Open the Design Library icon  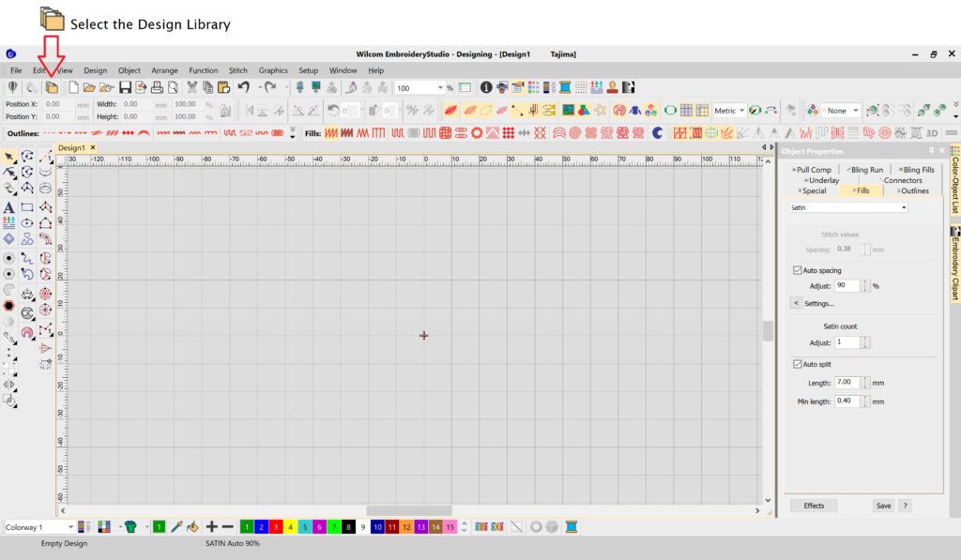(53, 87)
